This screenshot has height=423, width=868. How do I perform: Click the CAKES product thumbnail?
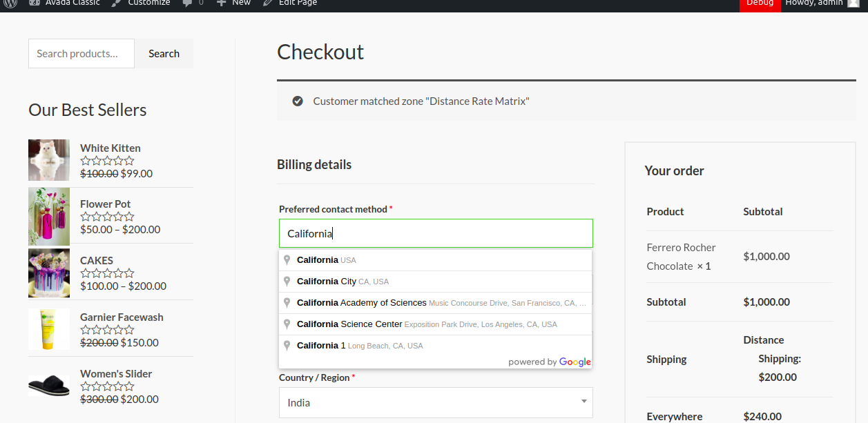pyautogui.click(x=49, y=273)
